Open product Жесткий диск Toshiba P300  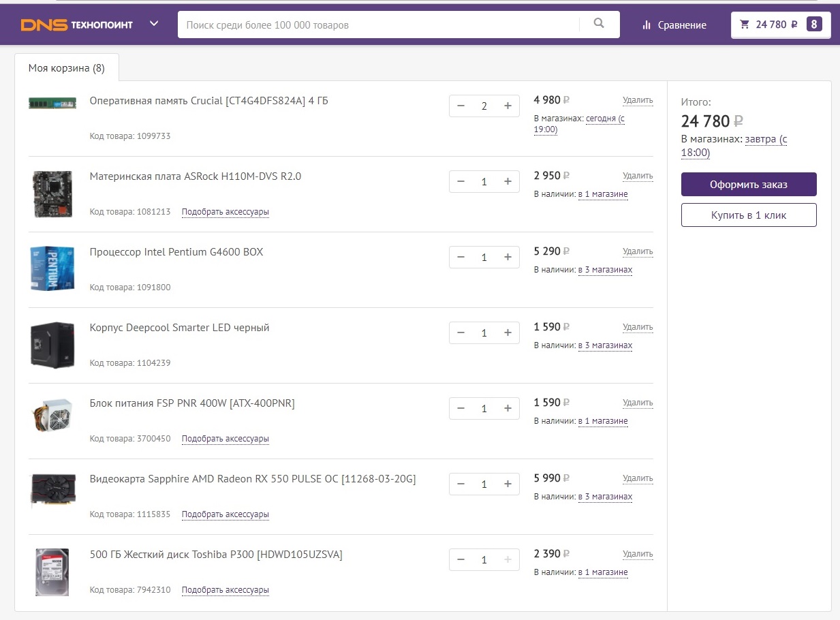pyautogui.click(x=216, y=555)
